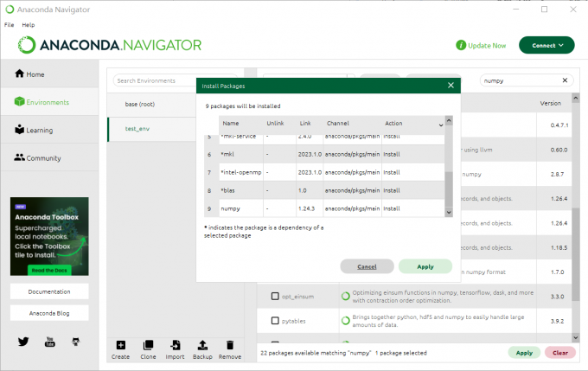Open the Community people icon

(x=20, y=157)
